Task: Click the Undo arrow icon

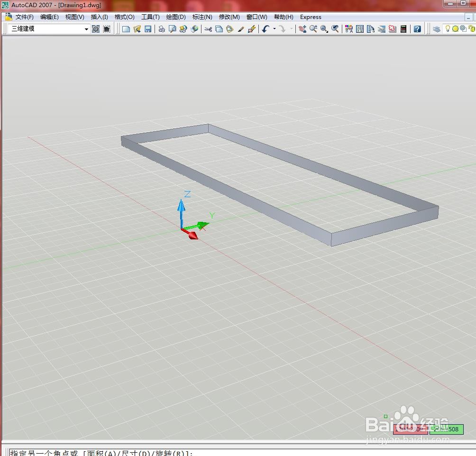Action: point(266,29)
